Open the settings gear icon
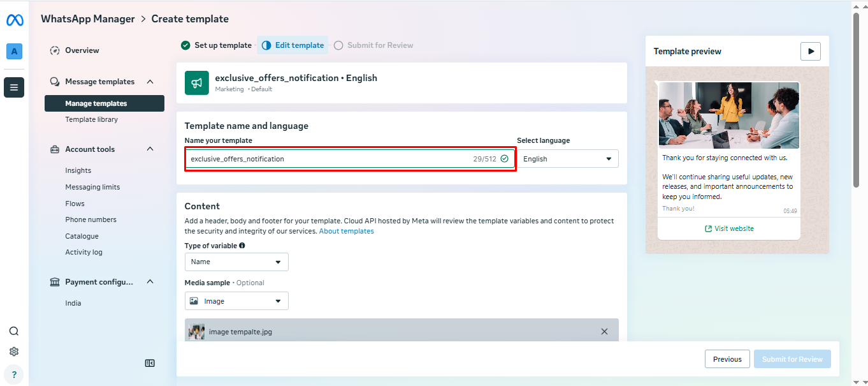The width and height of the screenshot is (868, 386). pos(14,352)
